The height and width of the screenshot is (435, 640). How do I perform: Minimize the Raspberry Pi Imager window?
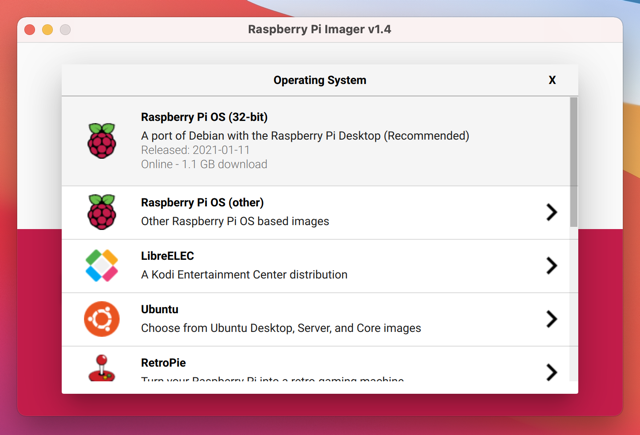pos(47,29)
